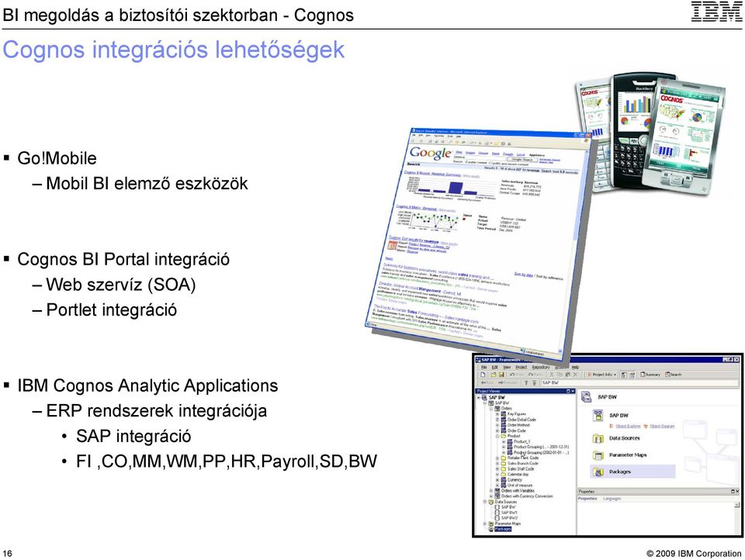
Task: Click the BlackBerry phone image
Action: click(634, 130)
